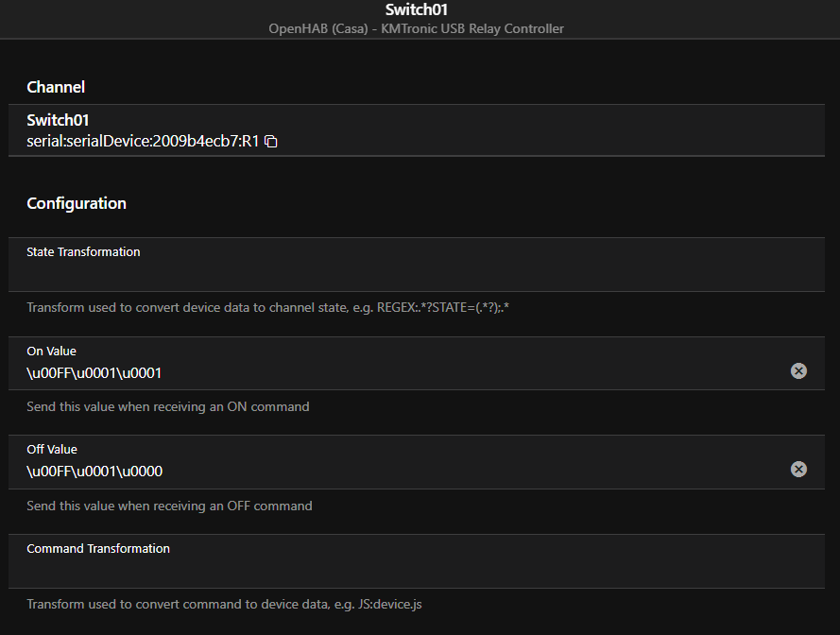Clear the Off Value field
Viewport: 840px width, 635px height.
coord(798,470)
